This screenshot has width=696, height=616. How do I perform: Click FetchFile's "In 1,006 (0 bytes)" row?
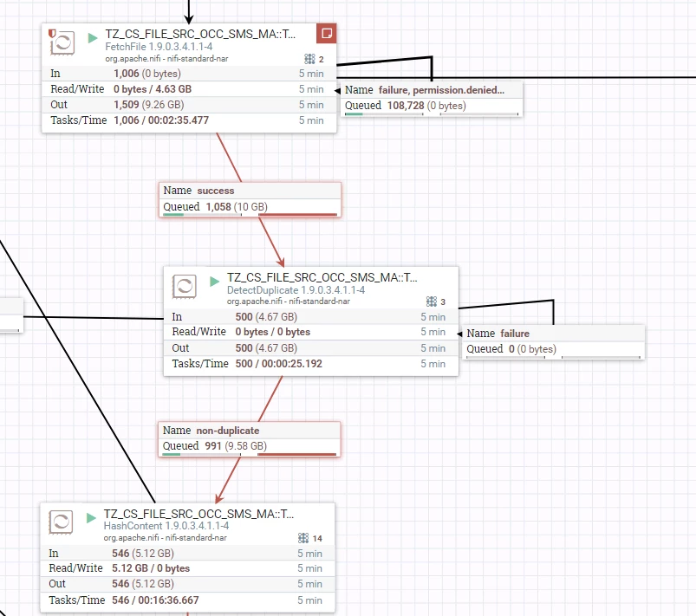click(x=189, y=74)
